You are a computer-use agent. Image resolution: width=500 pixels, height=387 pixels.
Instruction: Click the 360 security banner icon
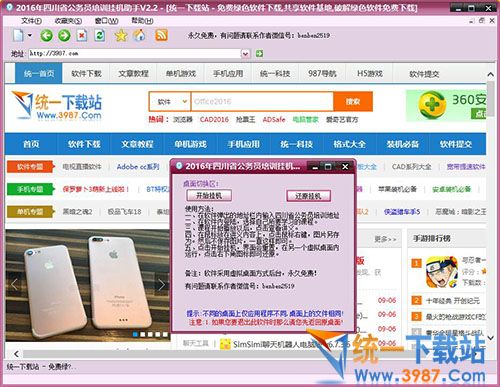432,105
